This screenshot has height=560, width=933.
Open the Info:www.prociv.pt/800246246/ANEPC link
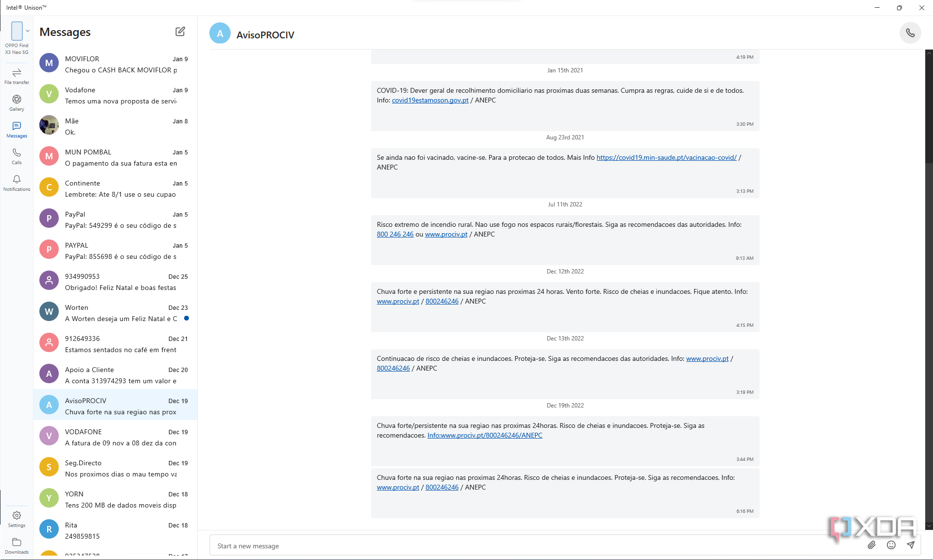tap(485, 435)
